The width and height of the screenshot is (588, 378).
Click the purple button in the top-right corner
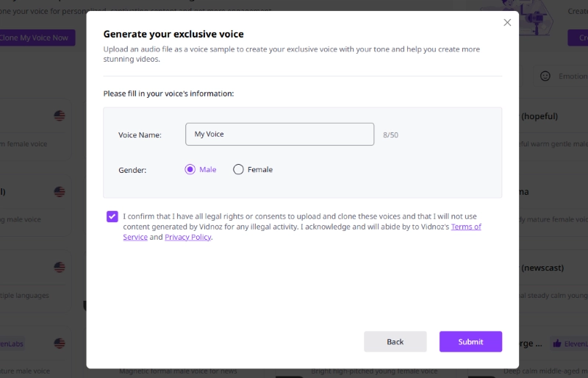[578, 38]
